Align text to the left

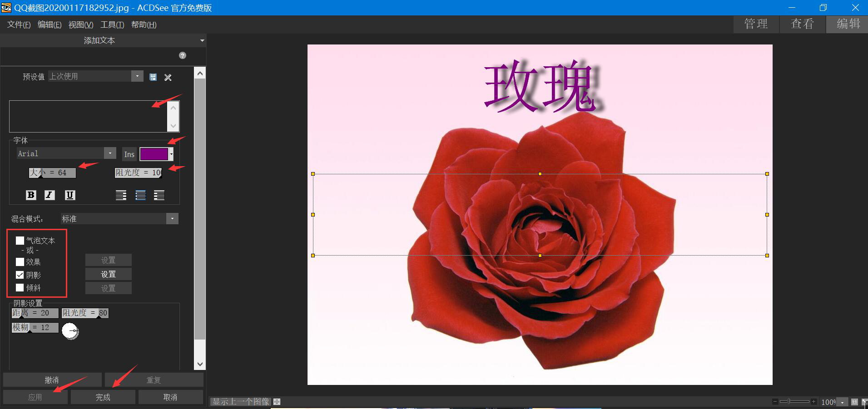(x=121, y=195)
